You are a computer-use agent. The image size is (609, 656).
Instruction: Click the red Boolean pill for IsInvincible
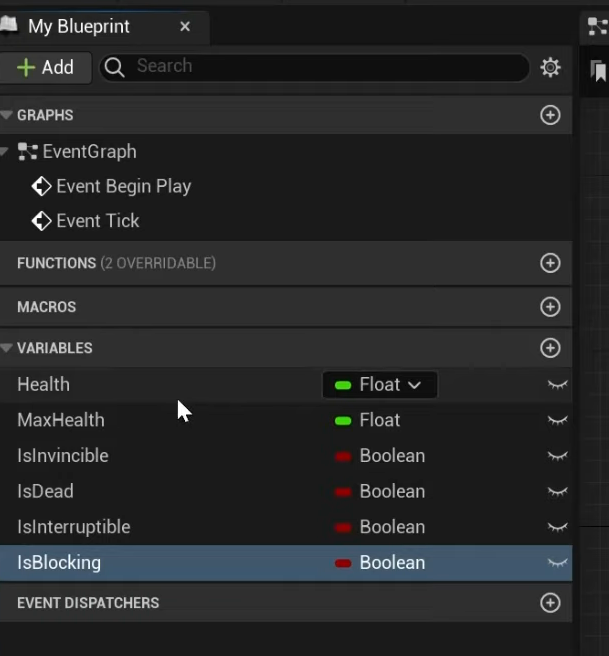click(343, 456)
